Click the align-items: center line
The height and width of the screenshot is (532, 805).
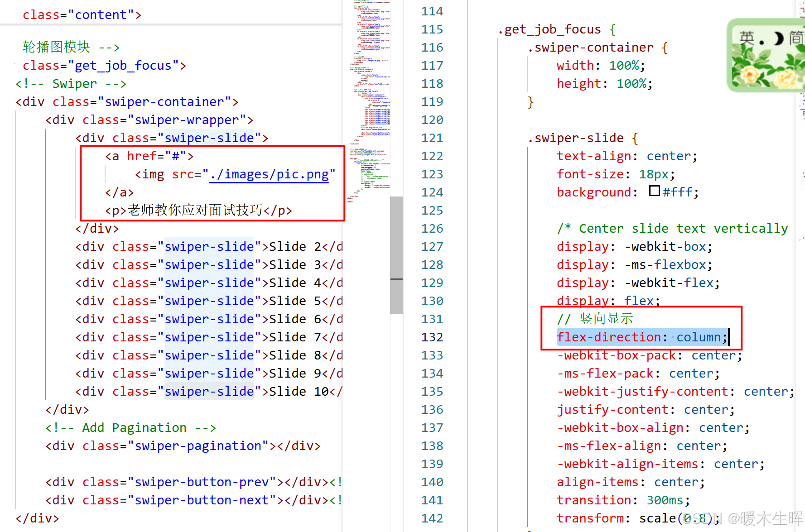631,482
